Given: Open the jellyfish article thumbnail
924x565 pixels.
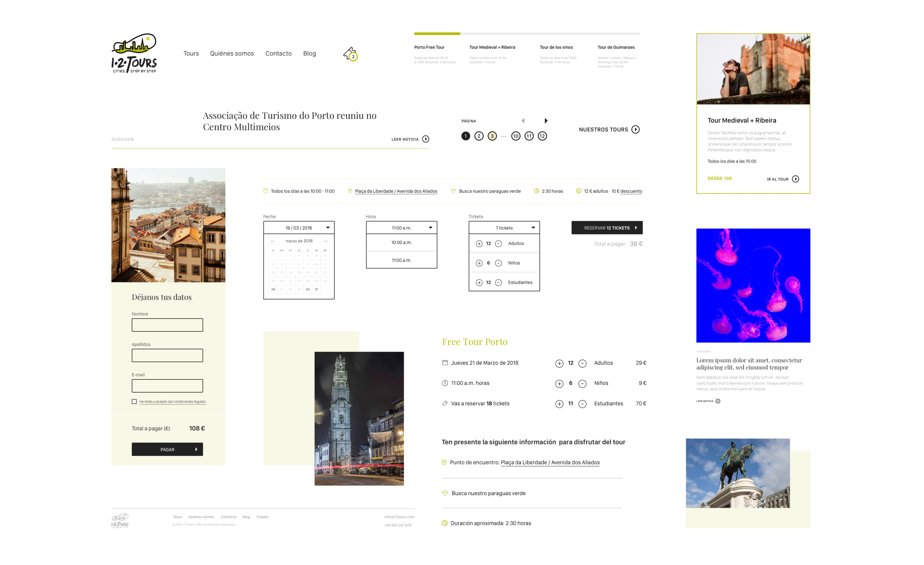Looking at the screenshot, I should click(753, 285).
